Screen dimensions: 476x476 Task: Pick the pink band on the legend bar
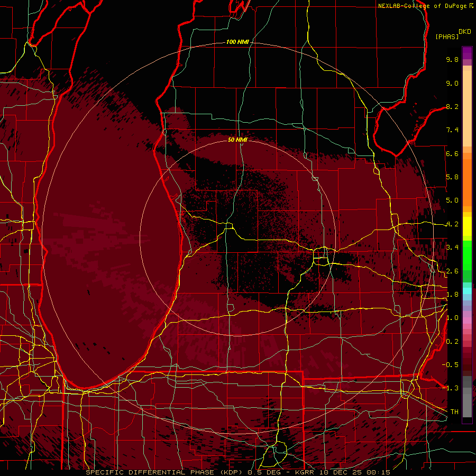[467, 321]
